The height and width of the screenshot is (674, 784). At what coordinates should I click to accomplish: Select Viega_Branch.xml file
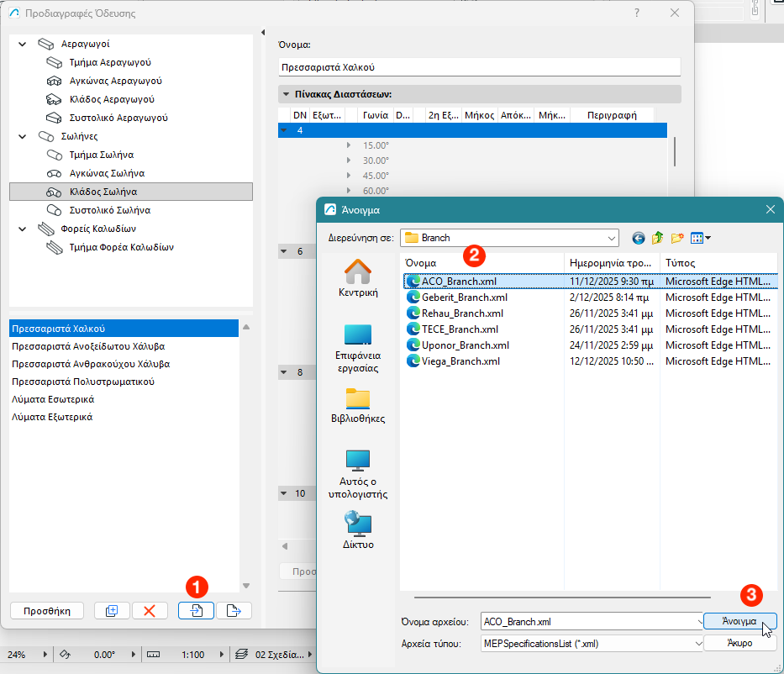(x=460, y=361)
